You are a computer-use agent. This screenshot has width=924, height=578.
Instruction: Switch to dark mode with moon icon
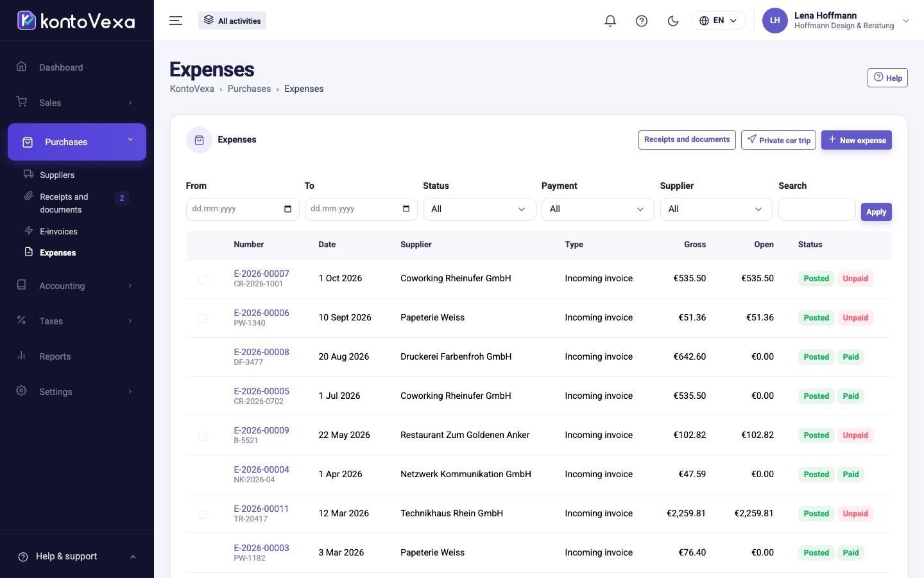tap(673, 21)
